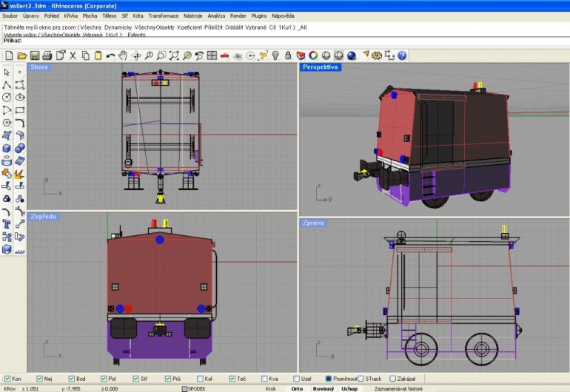Click the Copy icon in the toolbar

coord(85,55)
